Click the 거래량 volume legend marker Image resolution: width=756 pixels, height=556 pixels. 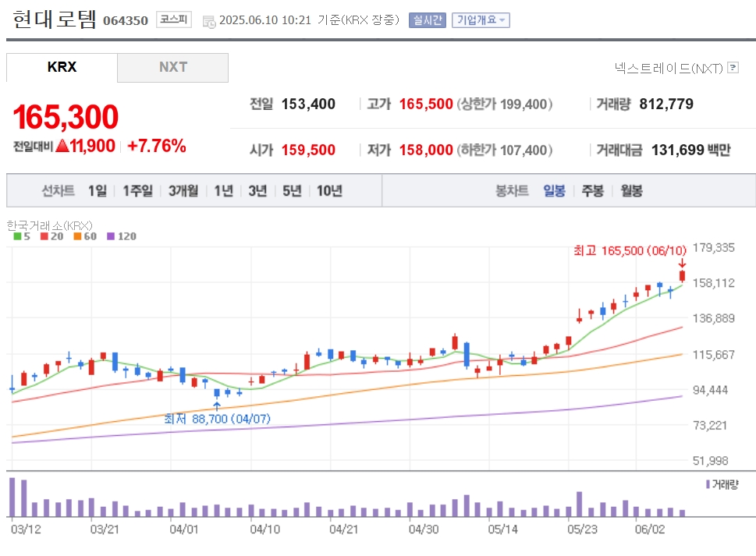708,484
